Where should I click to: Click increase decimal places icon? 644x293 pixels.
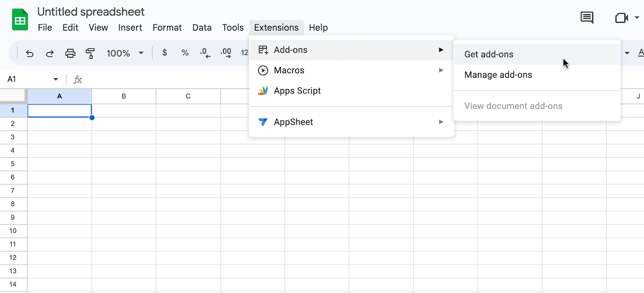point(225,53)
